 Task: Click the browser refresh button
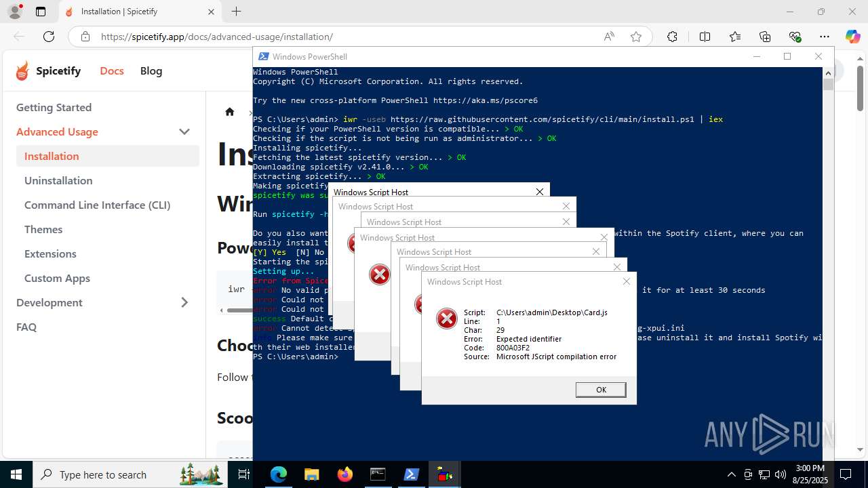pos(49,37)
